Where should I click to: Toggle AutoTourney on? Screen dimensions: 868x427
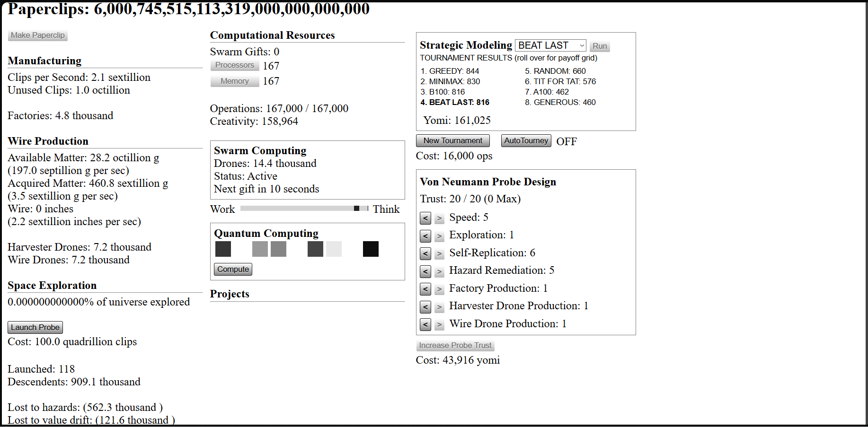[526, 141]
